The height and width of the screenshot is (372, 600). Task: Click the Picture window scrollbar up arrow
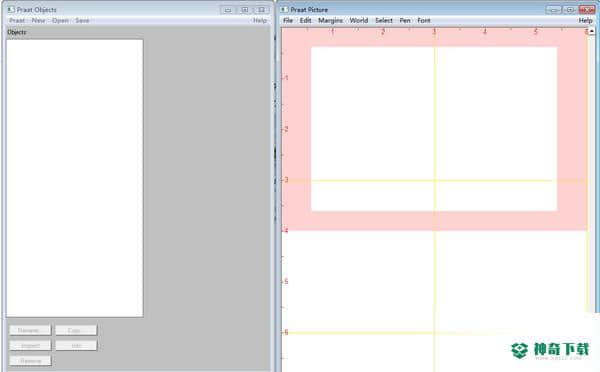point(592,31)
